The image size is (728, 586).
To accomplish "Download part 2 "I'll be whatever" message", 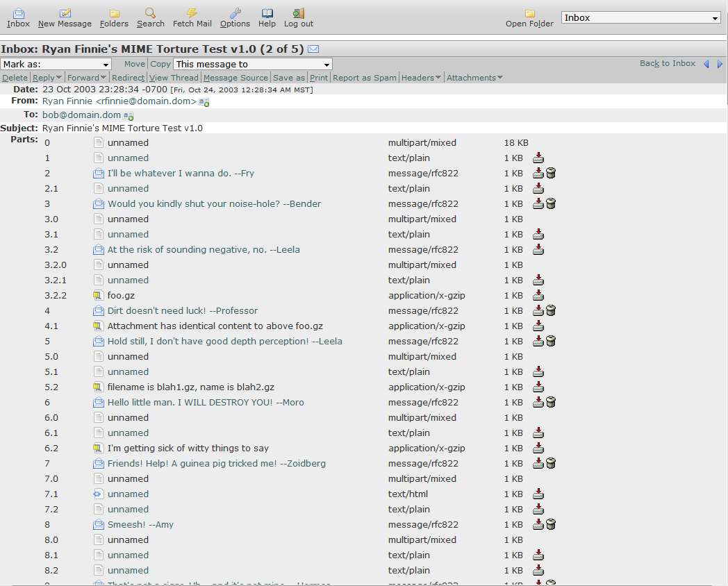I will point(538,174).
